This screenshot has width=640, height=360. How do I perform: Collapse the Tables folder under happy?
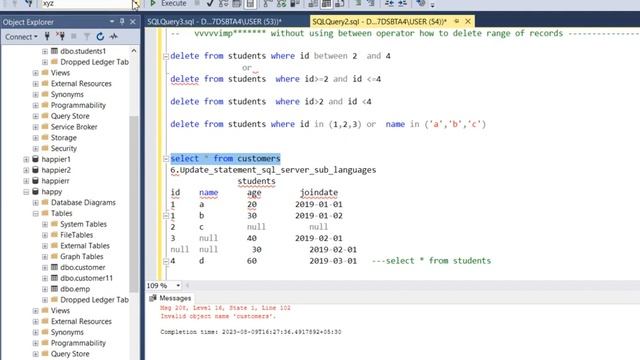pyautogui.click(x=36, y=213)
